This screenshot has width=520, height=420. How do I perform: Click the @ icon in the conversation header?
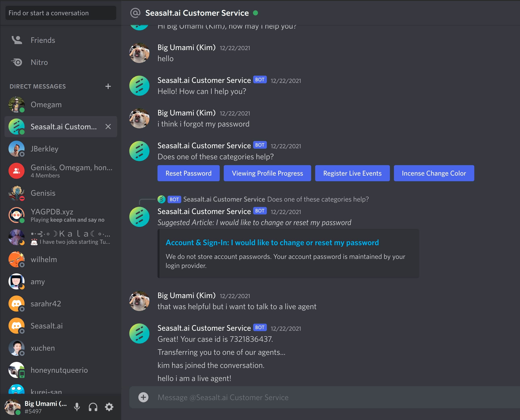point(135,13)
